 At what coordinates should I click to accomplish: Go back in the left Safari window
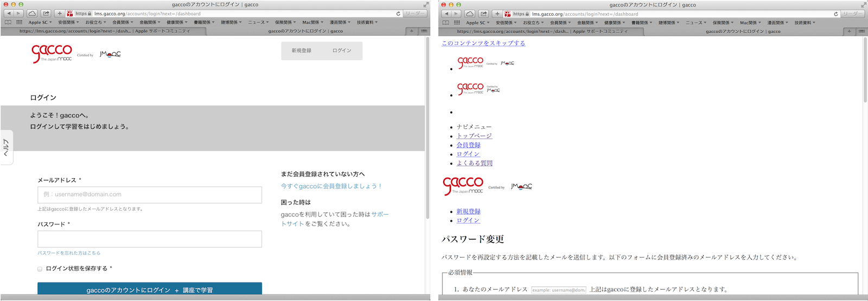(9, 14)
